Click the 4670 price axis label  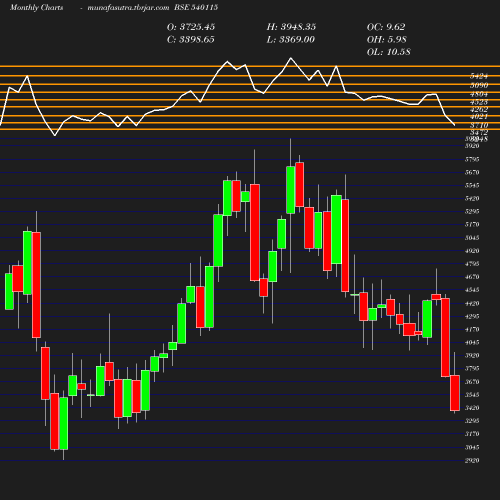[472, 277]
